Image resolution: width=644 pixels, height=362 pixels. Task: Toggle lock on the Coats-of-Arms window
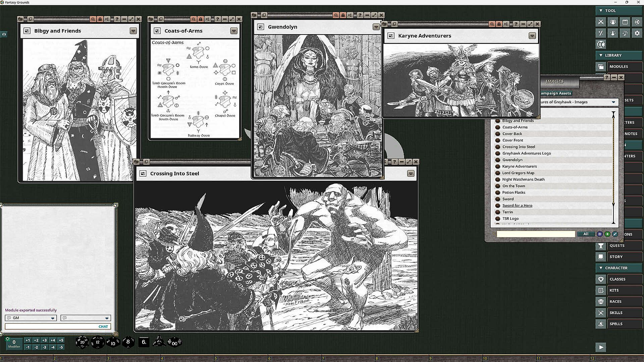pos(201,19)
